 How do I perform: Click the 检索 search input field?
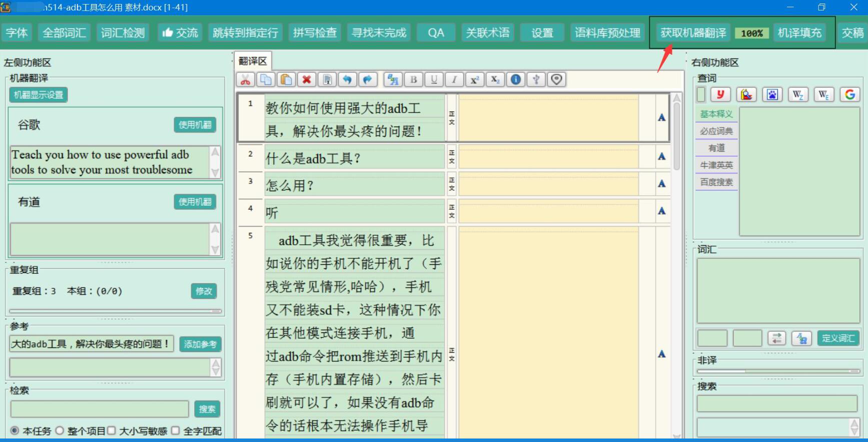(x=100, y=409)
